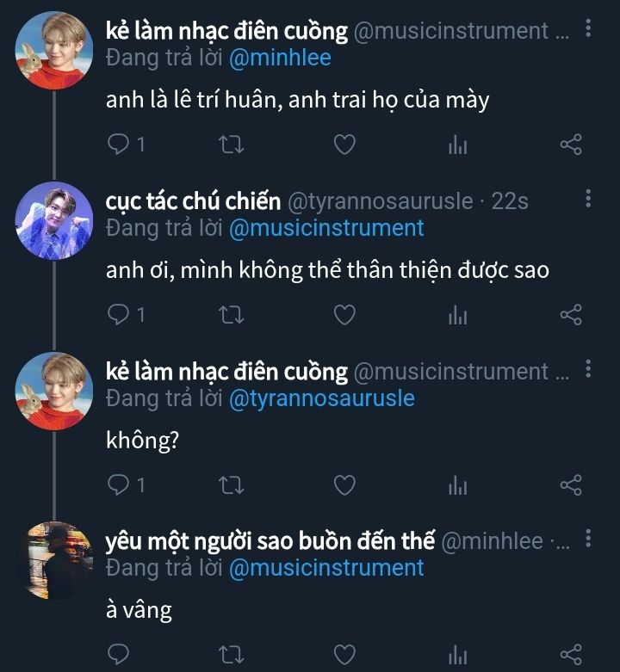Open 'yêu một người sao buồn đến thế' avatar

point(55,561)
